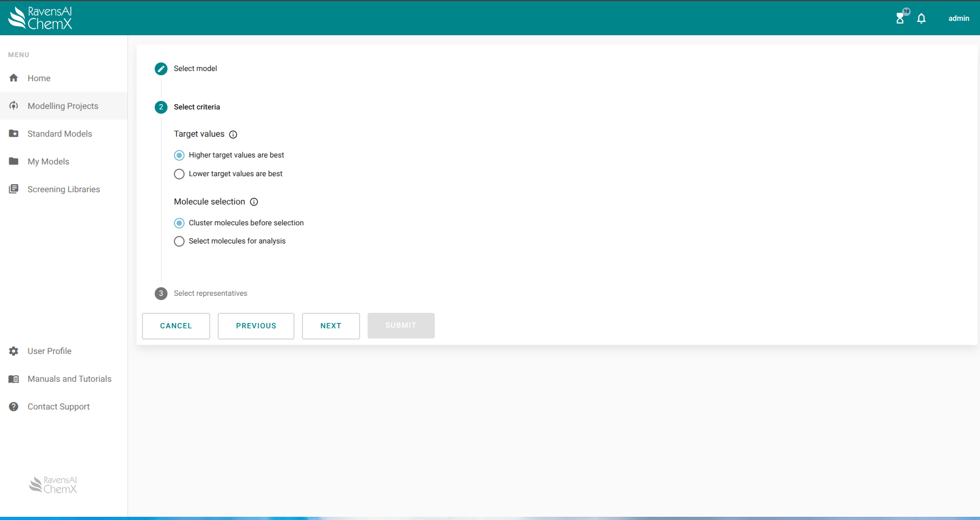Go to Screening Libraries

point(63,190)
